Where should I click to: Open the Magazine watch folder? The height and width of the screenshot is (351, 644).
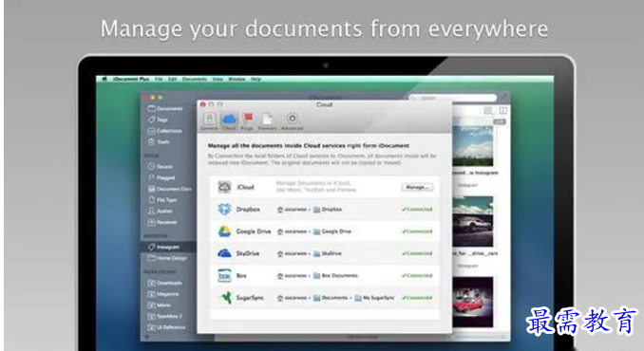click(163, 294)
